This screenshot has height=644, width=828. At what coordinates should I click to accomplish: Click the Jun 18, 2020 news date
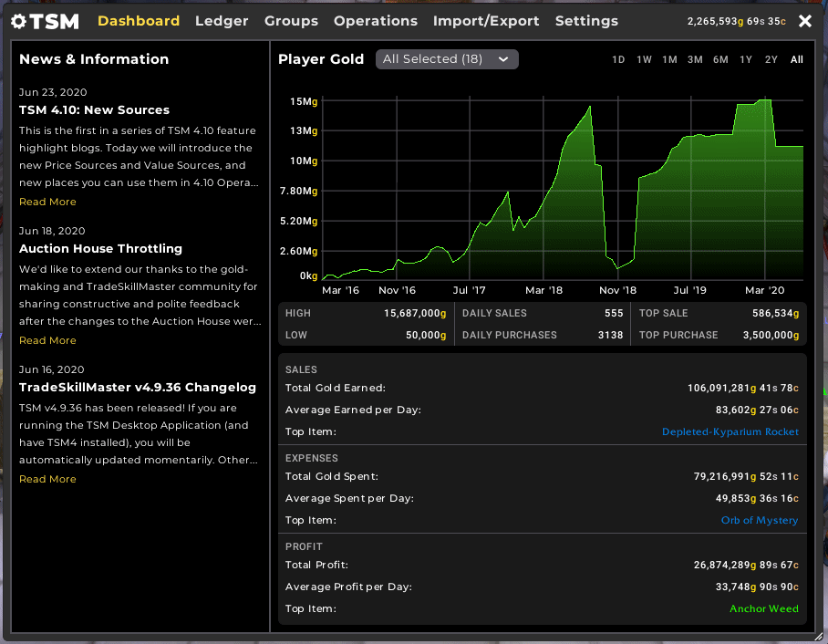point(52,232)
